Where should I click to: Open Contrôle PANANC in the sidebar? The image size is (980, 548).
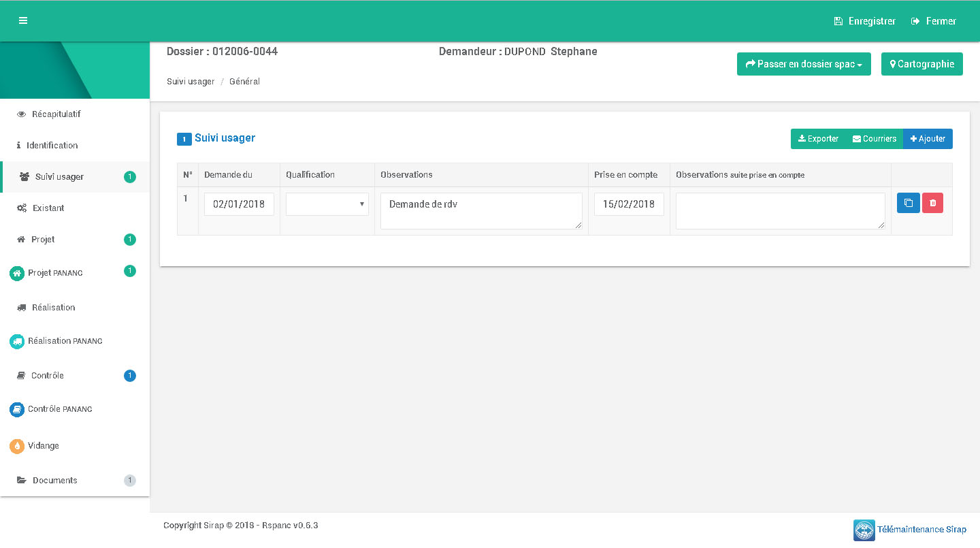click(x=75, y=409)
